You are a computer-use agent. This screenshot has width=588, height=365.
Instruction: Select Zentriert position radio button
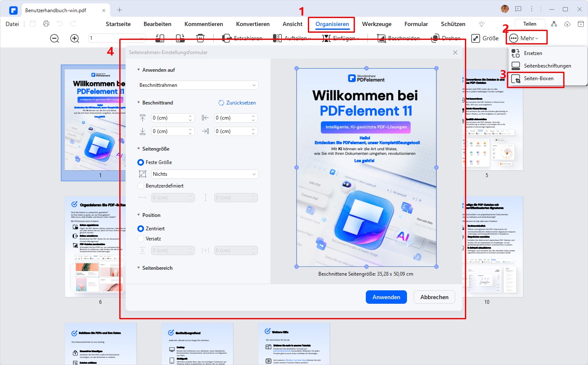tap(141, 229)
